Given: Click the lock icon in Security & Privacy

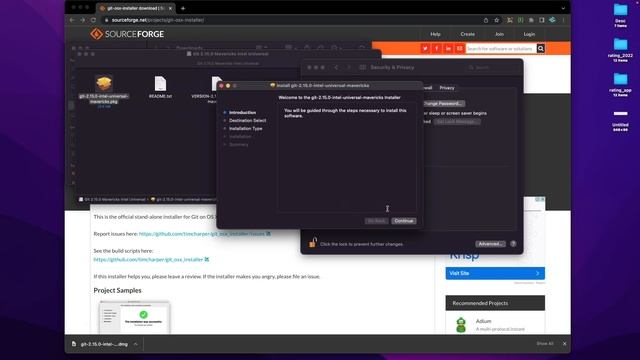Looking at the screenshot, I should 313,243.
